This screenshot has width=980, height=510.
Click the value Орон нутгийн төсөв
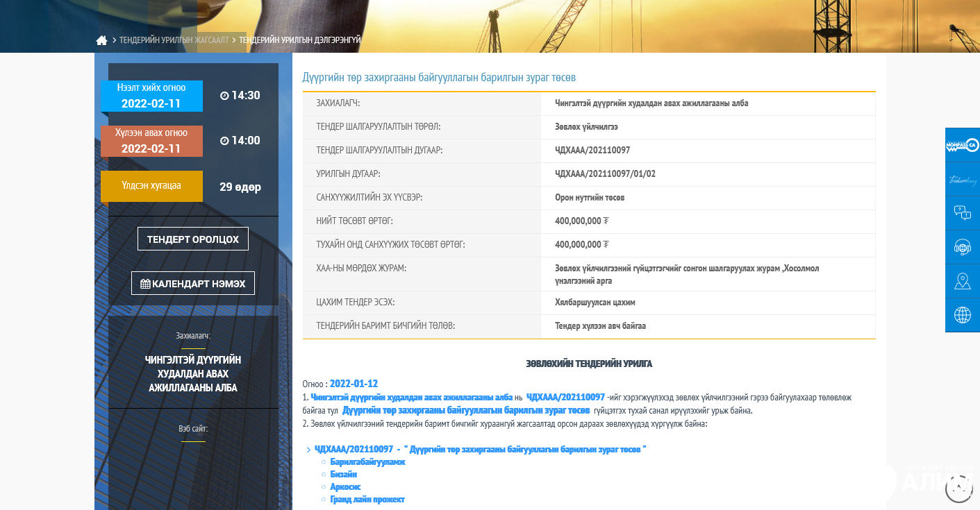pyautogui.click(x=590, y=197)
